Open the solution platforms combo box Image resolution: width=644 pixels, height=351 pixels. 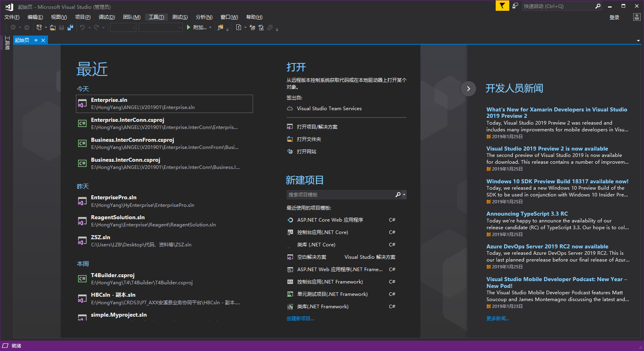(161, 27)
